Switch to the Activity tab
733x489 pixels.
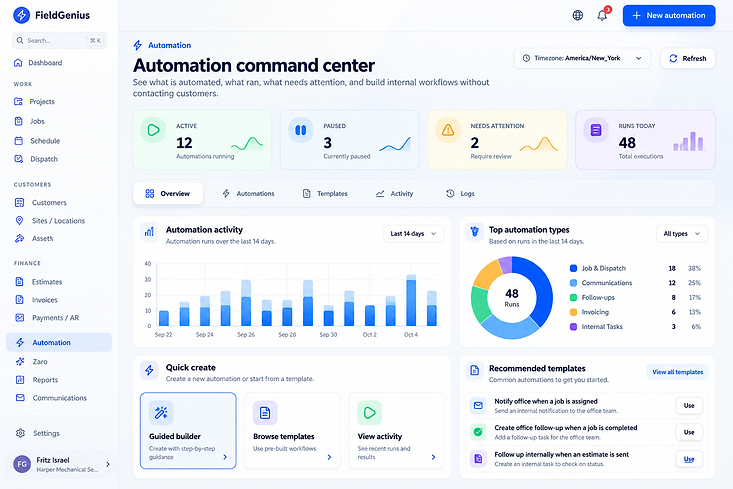[395, 194]
